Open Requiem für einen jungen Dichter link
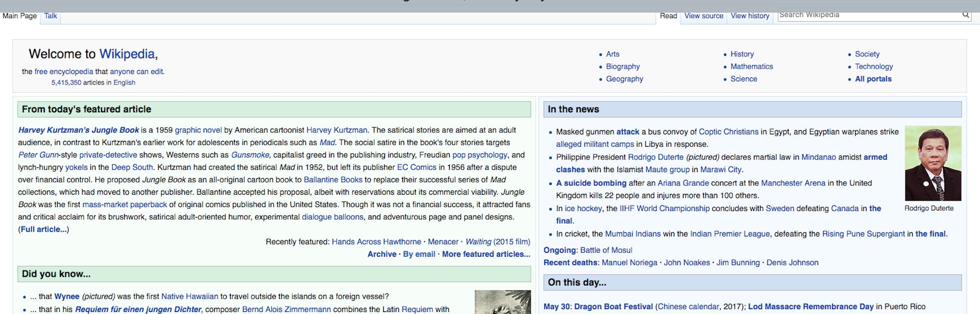980x314 pixels. click(x=138, y=310)
